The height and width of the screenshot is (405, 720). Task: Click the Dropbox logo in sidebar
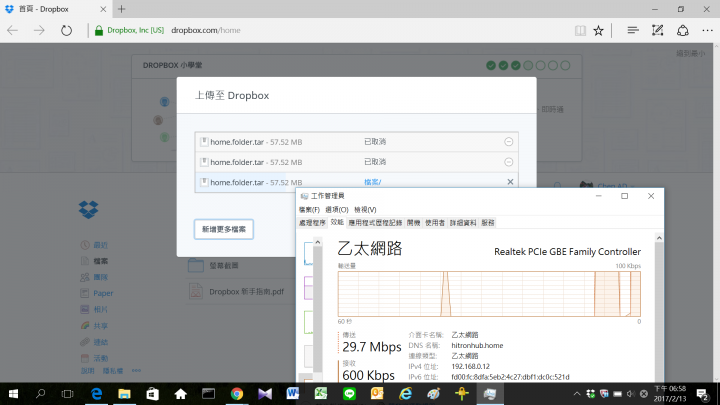89,210
